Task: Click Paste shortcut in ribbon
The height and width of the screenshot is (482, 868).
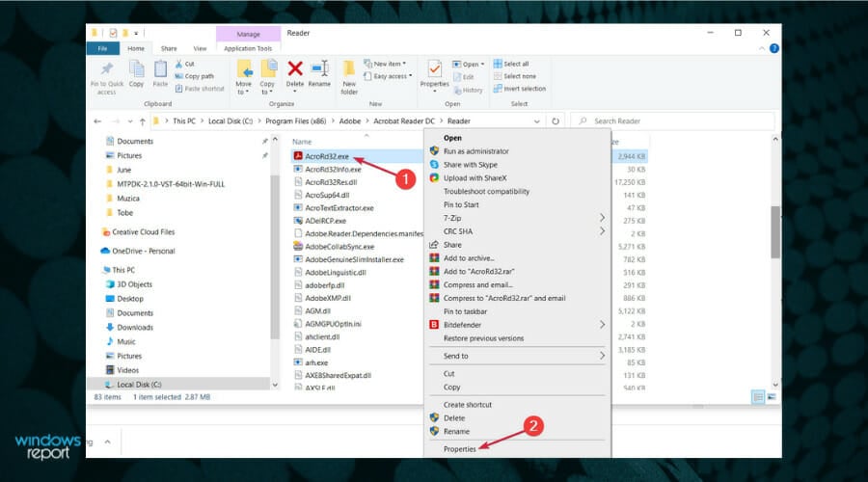Action: pyautogui.click(x=200, y=89)
